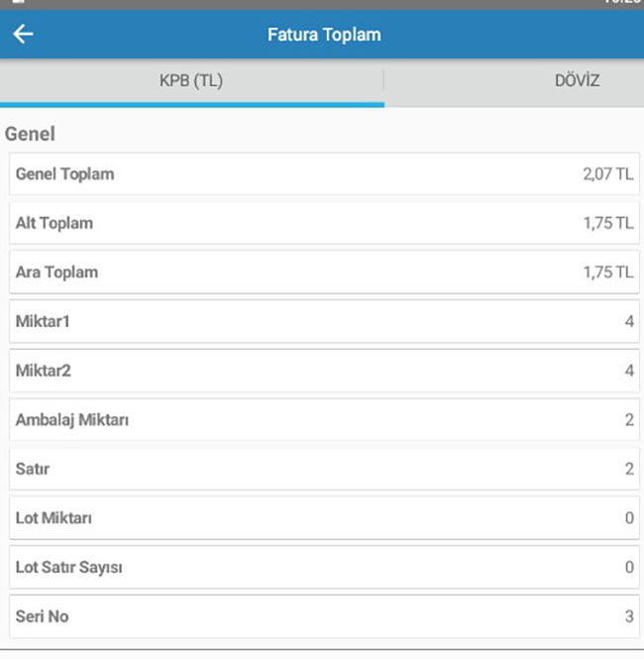The image size is (644, 659).
Task: Go back using the arrow icon
Action: click(23, 34)
